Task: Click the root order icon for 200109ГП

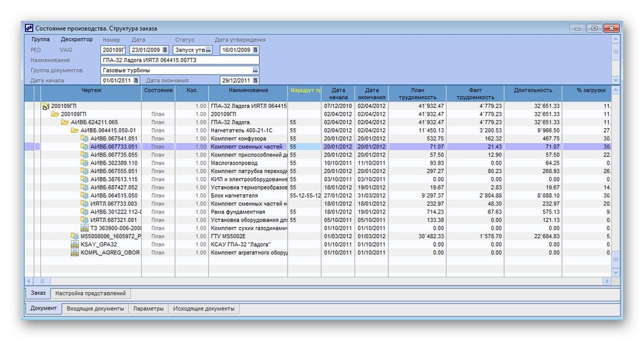Action: click(x=46, y=106)
